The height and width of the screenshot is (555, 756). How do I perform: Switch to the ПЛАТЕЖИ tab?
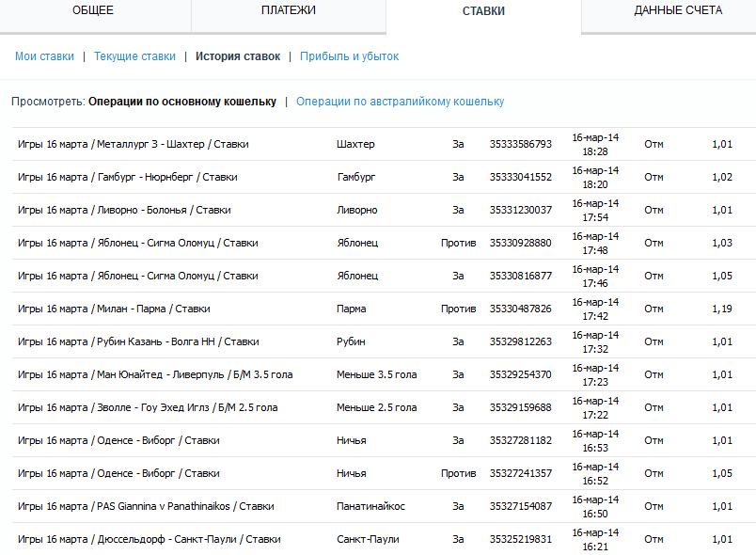[289, 10]
